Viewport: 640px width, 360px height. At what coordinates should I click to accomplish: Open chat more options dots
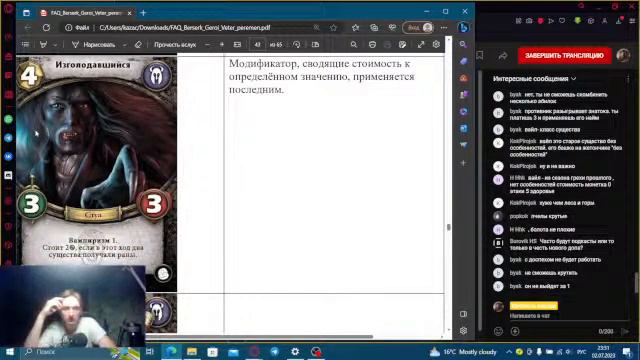(628, 79)
